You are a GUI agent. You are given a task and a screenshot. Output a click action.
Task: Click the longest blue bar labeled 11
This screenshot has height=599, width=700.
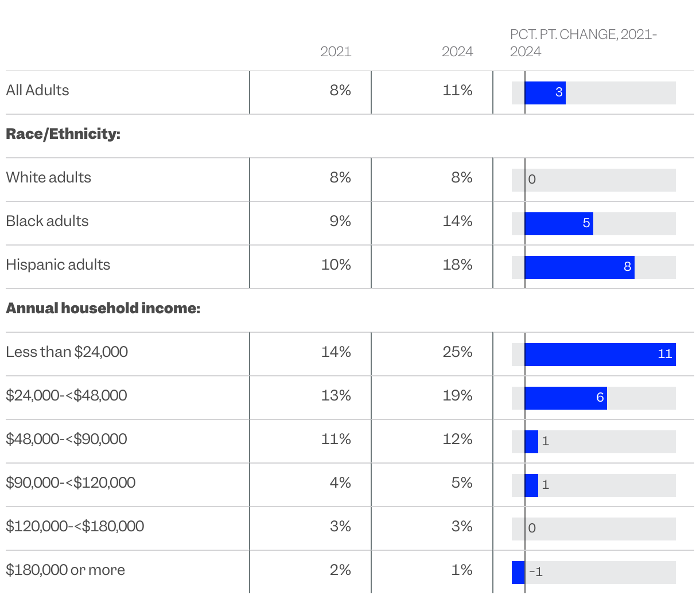coord(600,355)
